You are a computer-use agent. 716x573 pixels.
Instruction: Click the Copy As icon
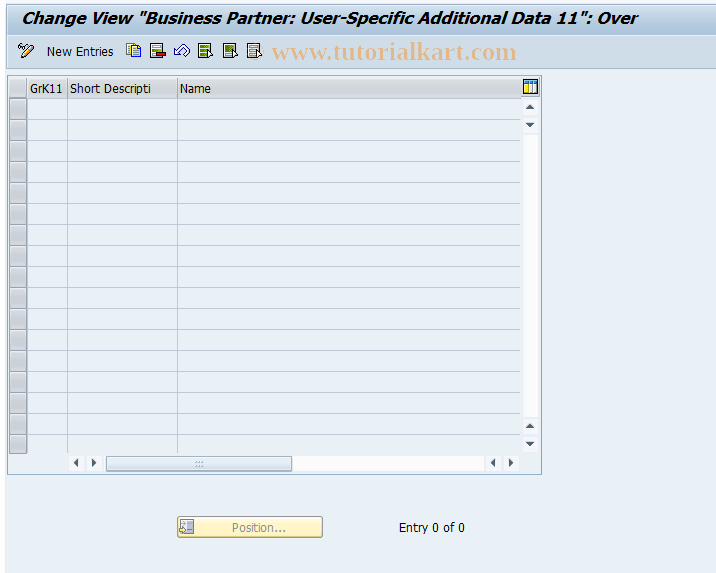pyautogui.click(x=133, y=51)
